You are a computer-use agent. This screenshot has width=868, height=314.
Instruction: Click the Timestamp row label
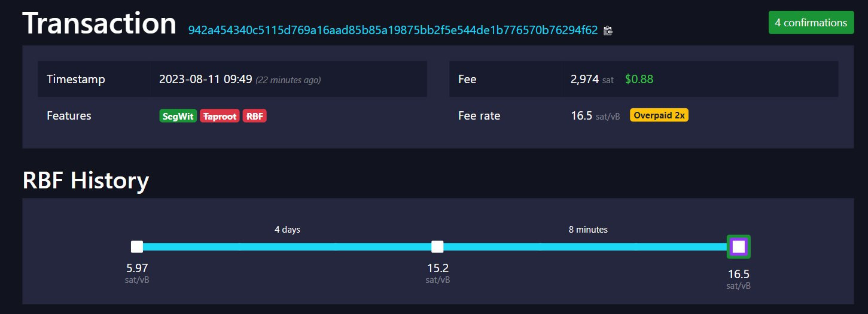tap(76, 79)
